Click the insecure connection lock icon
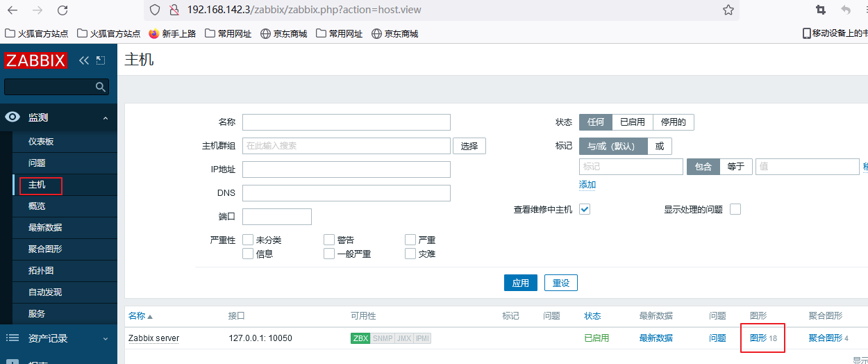 coord(174,10)
